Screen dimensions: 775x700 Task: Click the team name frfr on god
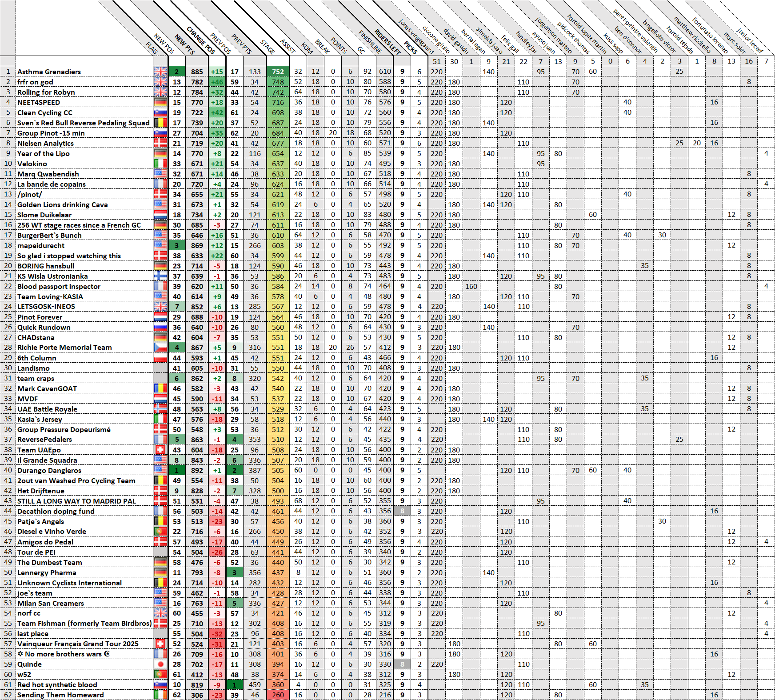(x=36, y=82)
